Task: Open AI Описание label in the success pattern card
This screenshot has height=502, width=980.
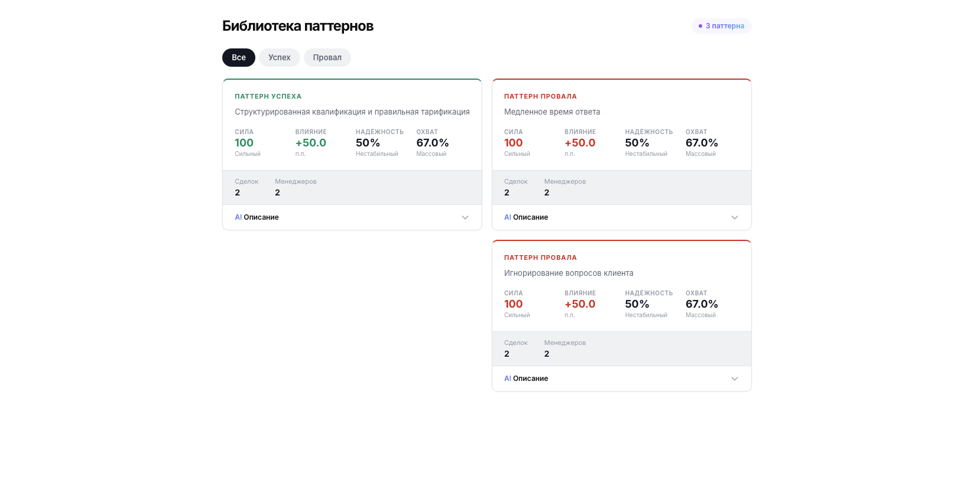Action: click(257, 217)
